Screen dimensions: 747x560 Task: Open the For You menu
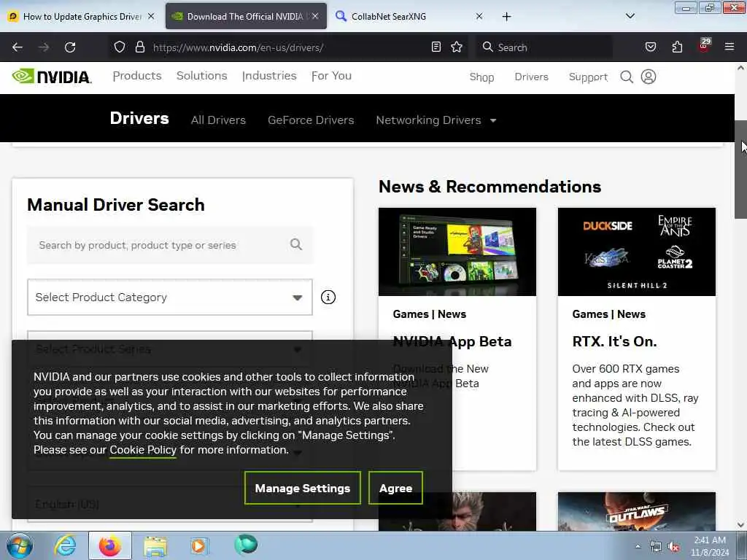[332, 76]
